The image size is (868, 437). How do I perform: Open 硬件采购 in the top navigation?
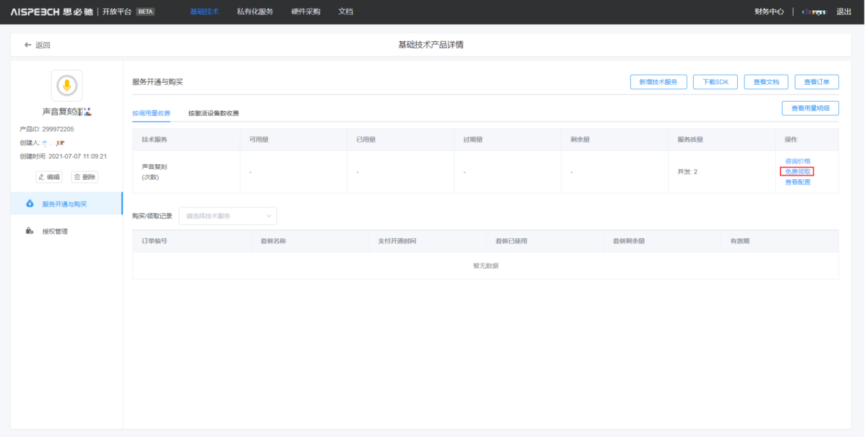(306, 12)
